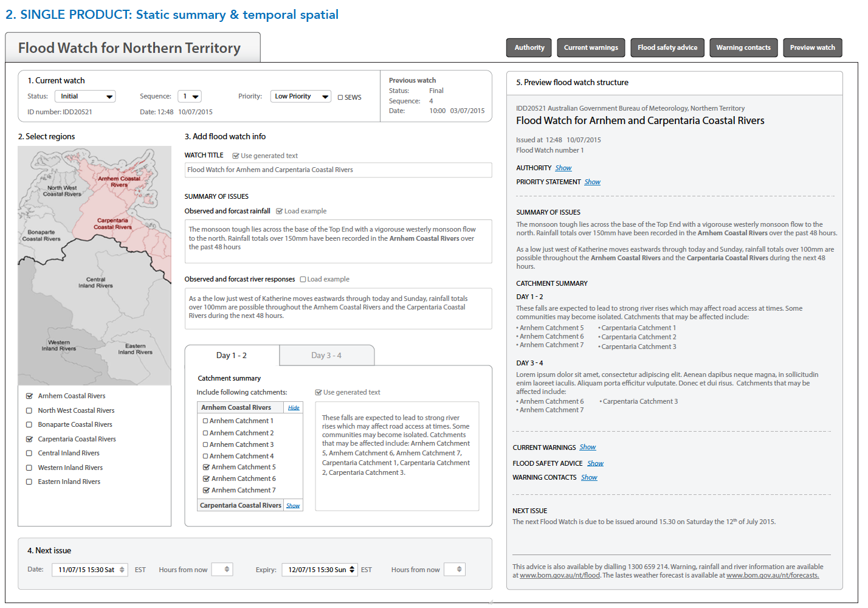Click the observed and forecast rainfall text area
This screenshot has width=868, height=608.
[x=338, y=241]
